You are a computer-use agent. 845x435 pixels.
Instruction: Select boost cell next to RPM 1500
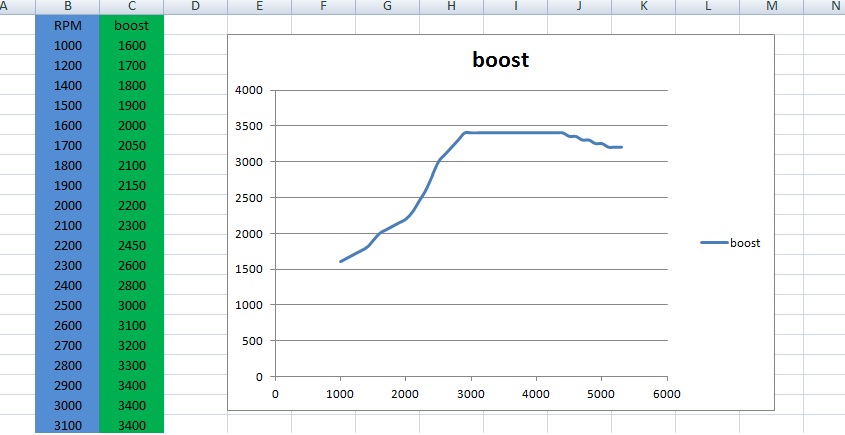(131, 105)
